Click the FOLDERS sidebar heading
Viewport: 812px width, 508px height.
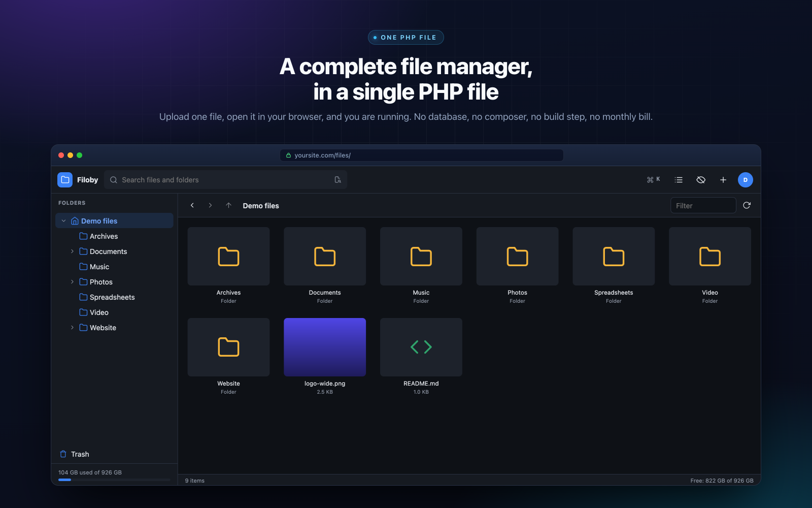72,203
